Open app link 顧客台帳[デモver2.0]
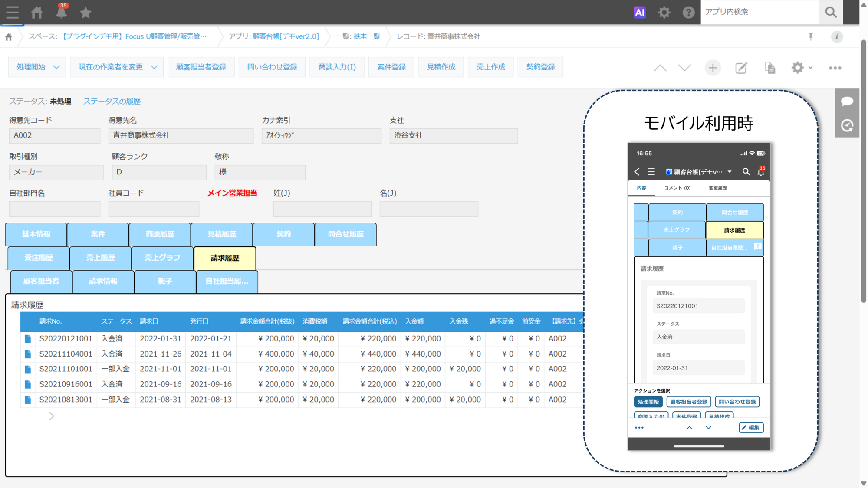Image resolution: width=868 pixels, height=488 pixels. (286, 36)
